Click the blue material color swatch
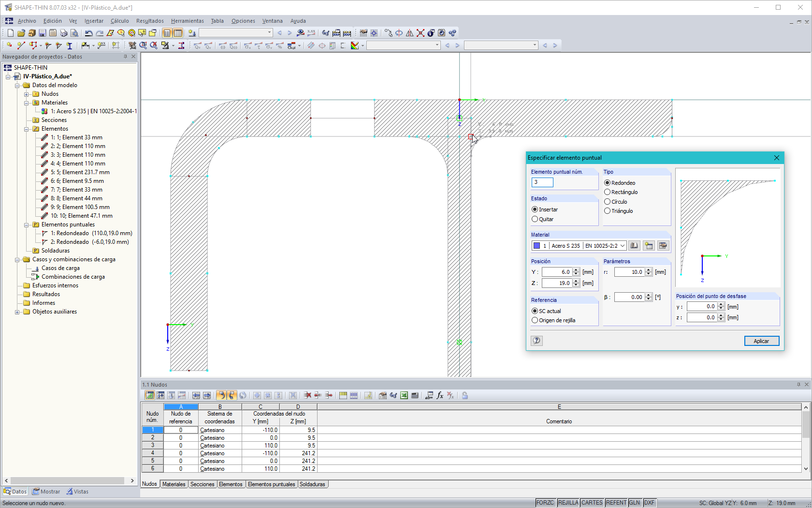812x508 pixels. pos(536,246)
